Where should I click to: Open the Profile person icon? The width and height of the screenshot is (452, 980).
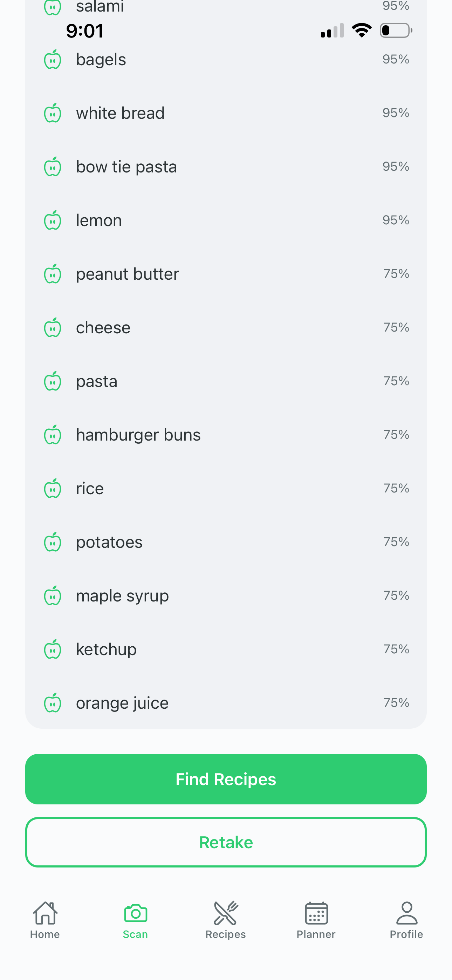(x=406, y=913)
